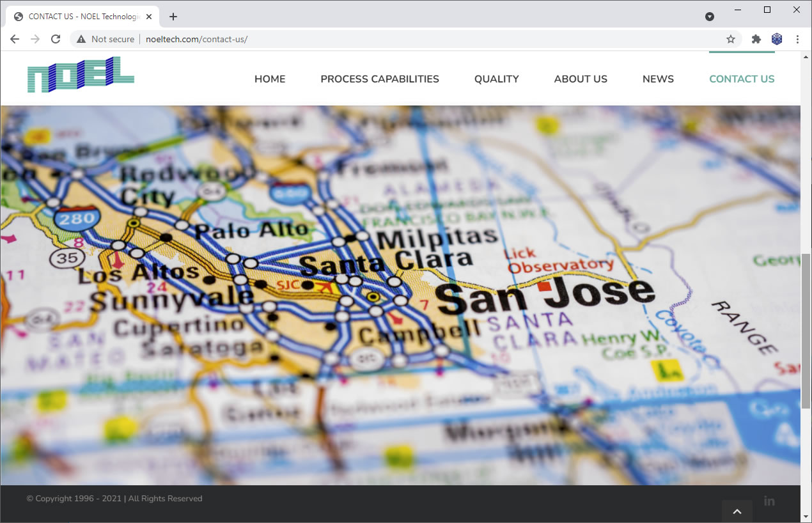Click the vertical page scrollbar thumb
Viewport: 812px width, 523px height.
click(806, 331)
